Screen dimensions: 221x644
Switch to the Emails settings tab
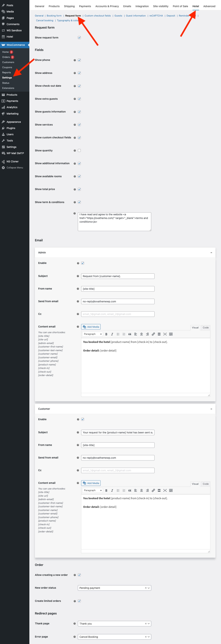[x=127, y=6]
